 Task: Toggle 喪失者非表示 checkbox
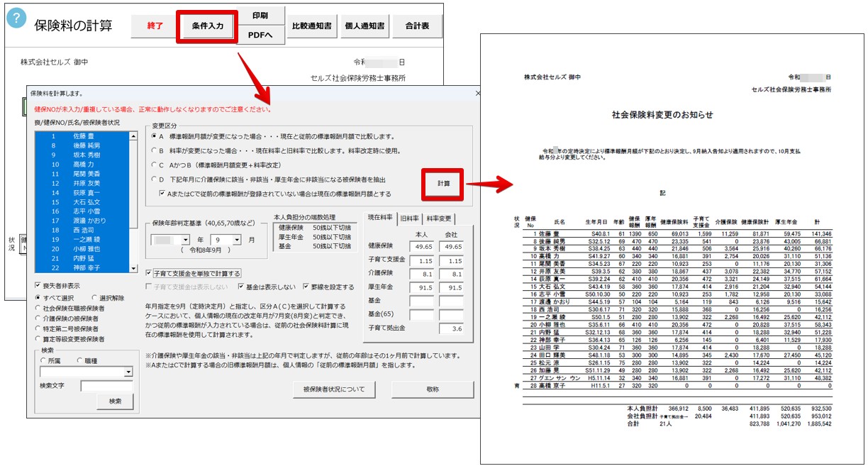point(58,286)
